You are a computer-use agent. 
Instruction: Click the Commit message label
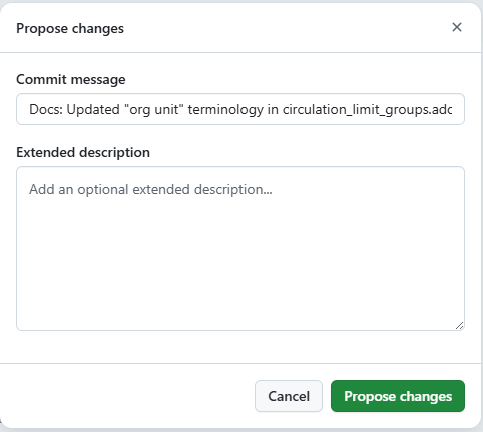point(71,79)
